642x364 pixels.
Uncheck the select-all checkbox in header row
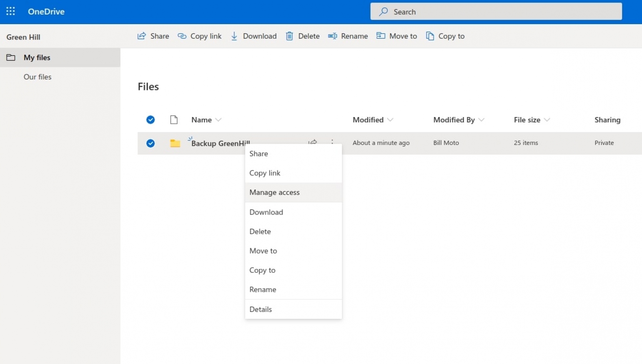[150, 120]
